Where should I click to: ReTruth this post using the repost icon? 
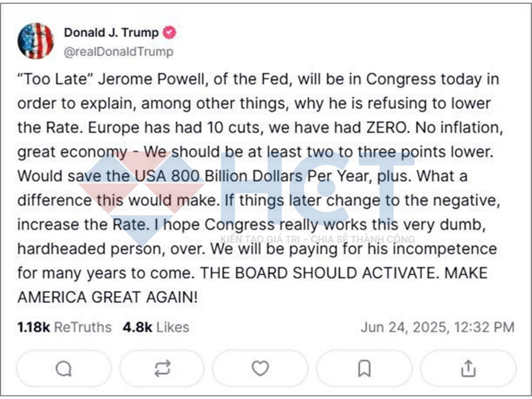[x=162, y=368]
